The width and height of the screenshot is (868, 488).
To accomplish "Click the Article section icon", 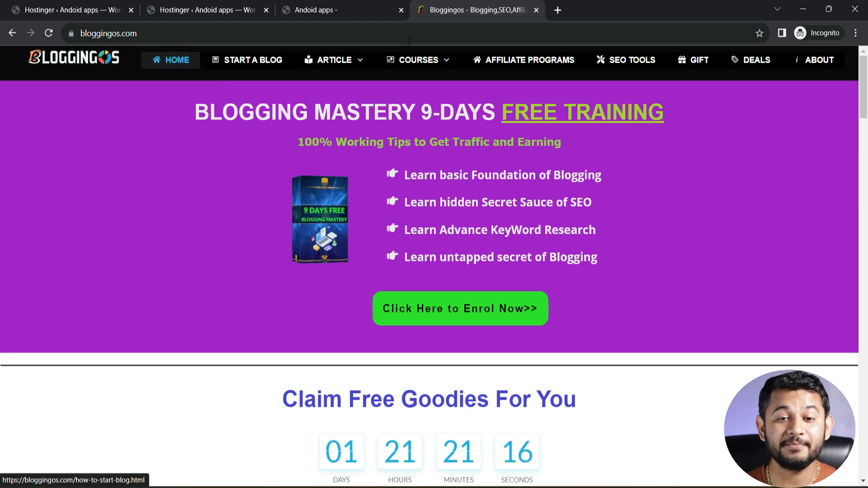I will 308,60.
